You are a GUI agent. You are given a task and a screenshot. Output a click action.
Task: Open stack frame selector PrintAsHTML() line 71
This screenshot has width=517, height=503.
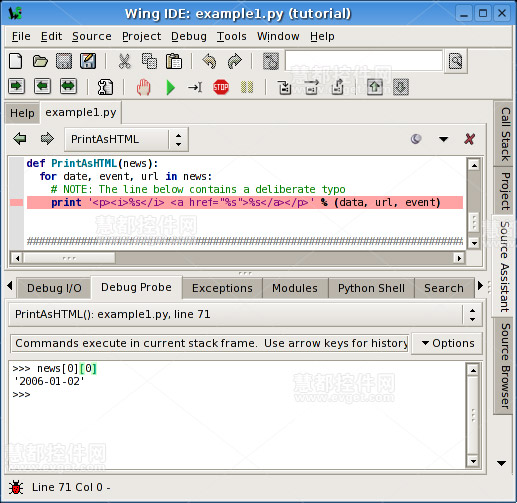point(245,314)
